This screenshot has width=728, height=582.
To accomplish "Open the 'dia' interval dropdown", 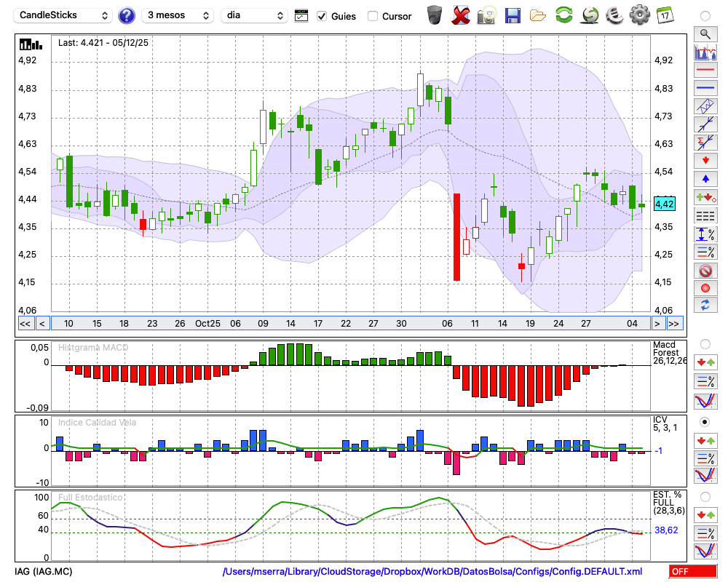I will [254, 15].
